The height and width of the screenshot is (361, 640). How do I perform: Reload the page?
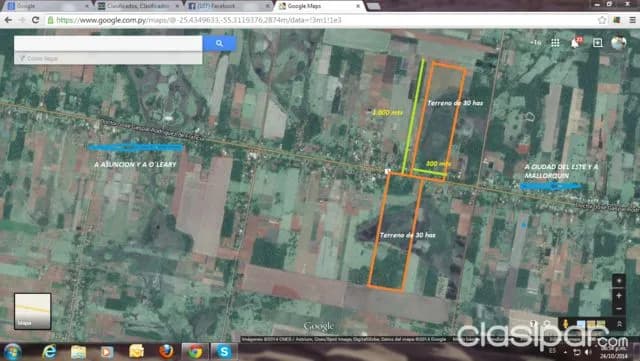pyautogui.click(x=36, y=20)
